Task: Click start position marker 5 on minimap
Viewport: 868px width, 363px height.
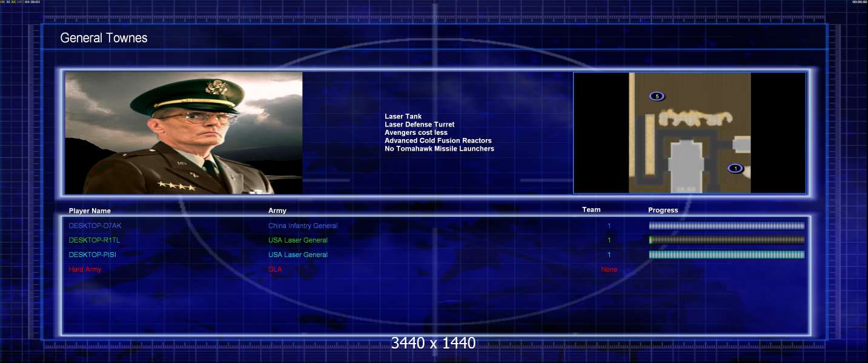Action: tap(657, 96)
